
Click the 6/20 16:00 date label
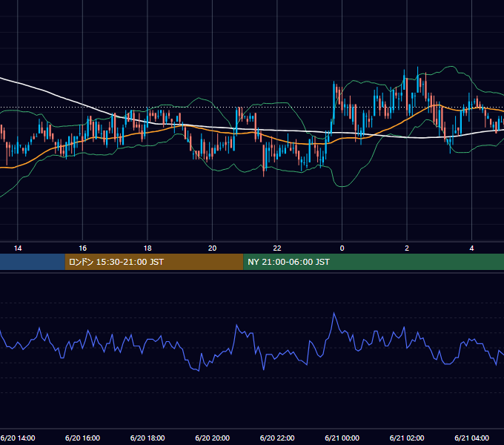(x=82, y=438)
